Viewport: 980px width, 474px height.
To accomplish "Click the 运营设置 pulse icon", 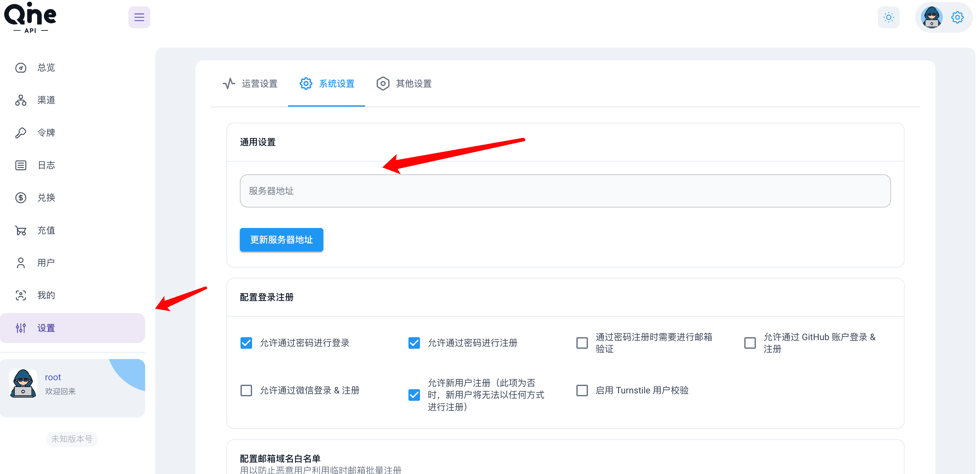I will tap(229, 83).
